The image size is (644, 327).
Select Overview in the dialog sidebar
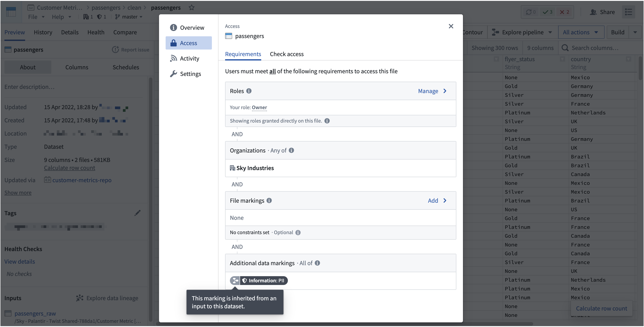pos(189,28)
